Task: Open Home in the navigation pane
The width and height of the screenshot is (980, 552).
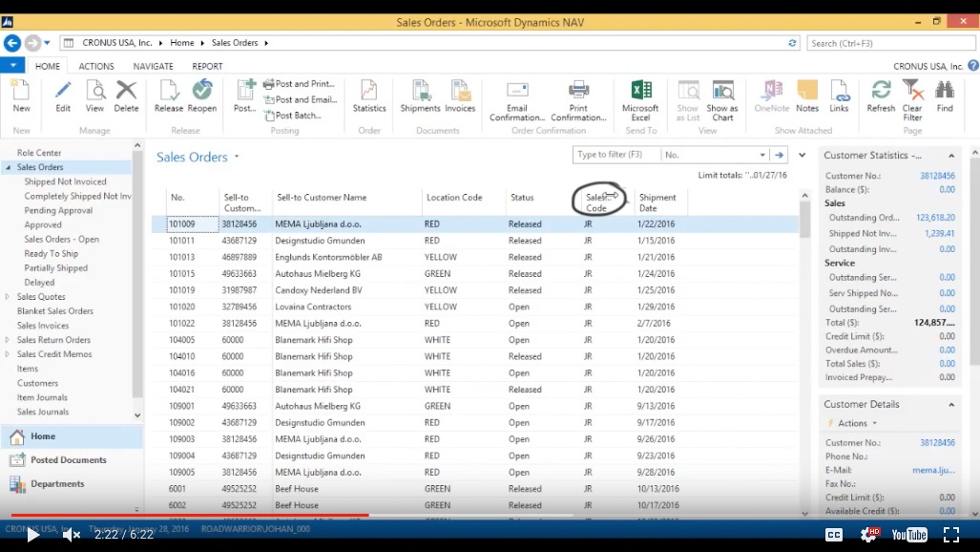Action: coord(72,436)
